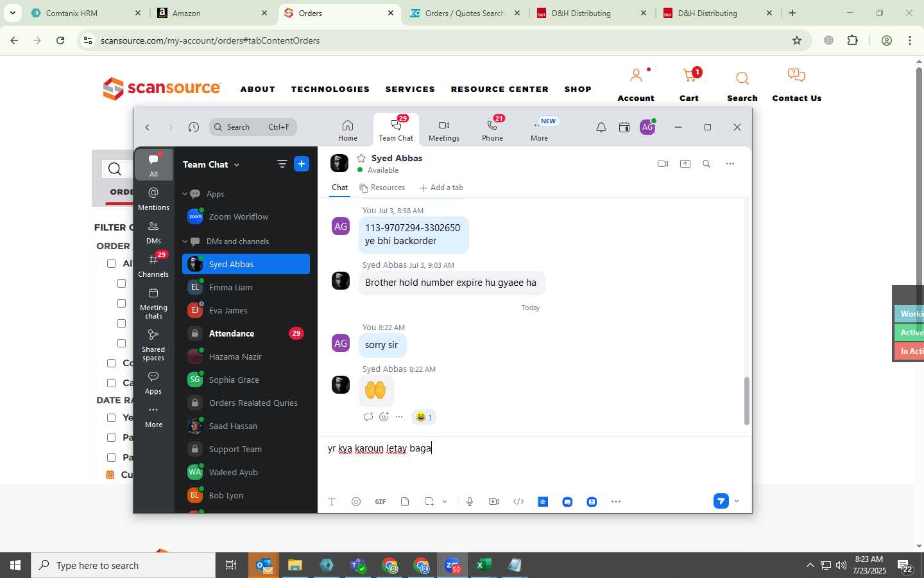Click the Zoom search box
The width and height of the screenshot is (924, 578).
pos(253,127)
